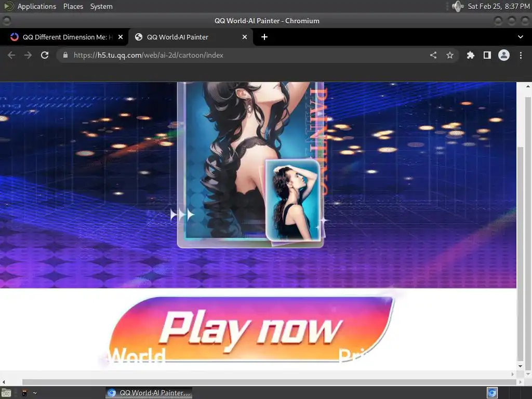Go forward using the browser forward arrow
532x399 pixels.
[x=28, y=55]
